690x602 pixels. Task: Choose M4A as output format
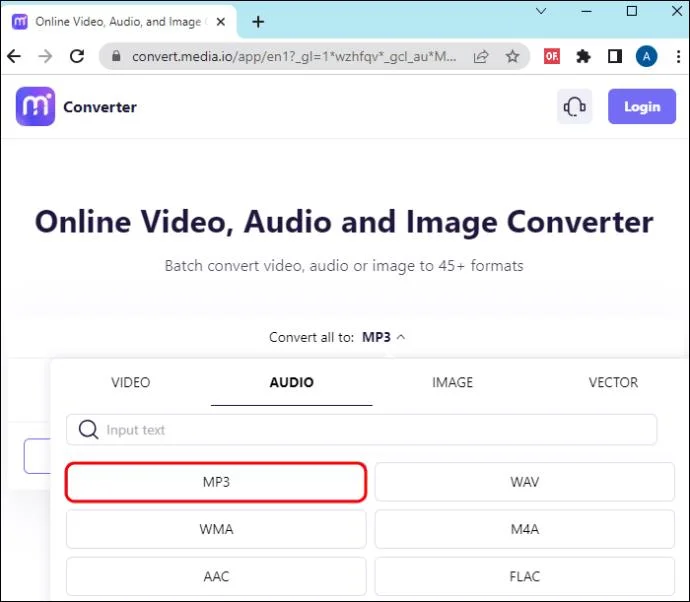(x=525, y=529)
